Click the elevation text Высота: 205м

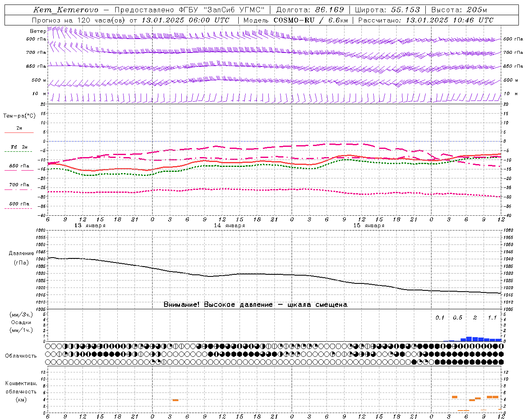click(459, 10)
